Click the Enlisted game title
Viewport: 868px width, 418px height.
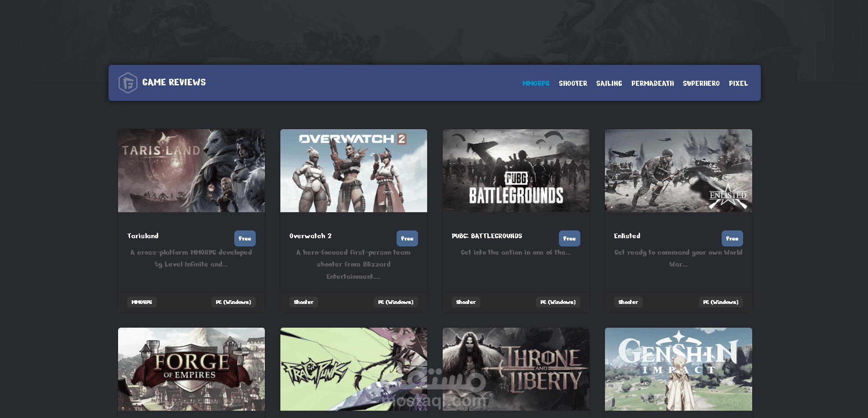coord(627,236)
